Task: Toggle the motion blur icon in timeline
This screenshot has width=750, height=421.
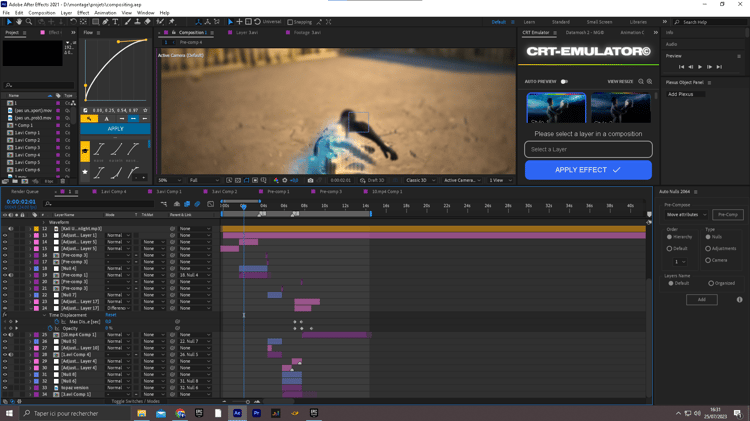Action: pos(198,204)
